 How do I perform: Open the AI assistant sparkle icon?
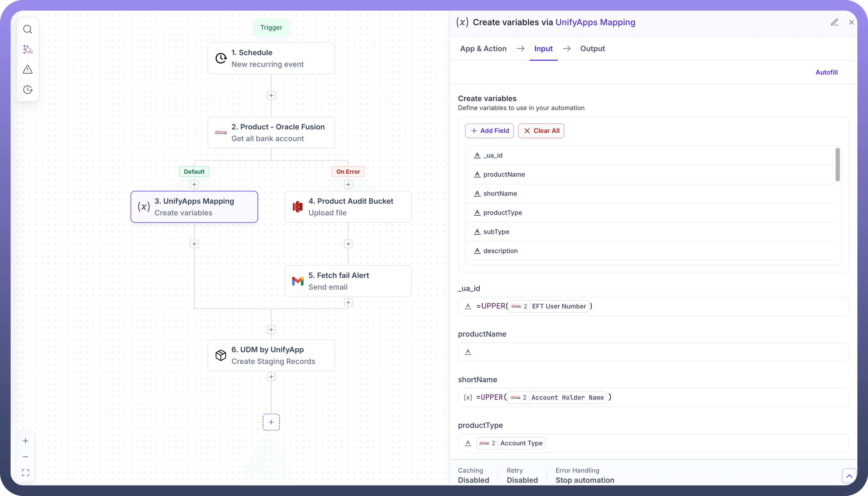28,49
